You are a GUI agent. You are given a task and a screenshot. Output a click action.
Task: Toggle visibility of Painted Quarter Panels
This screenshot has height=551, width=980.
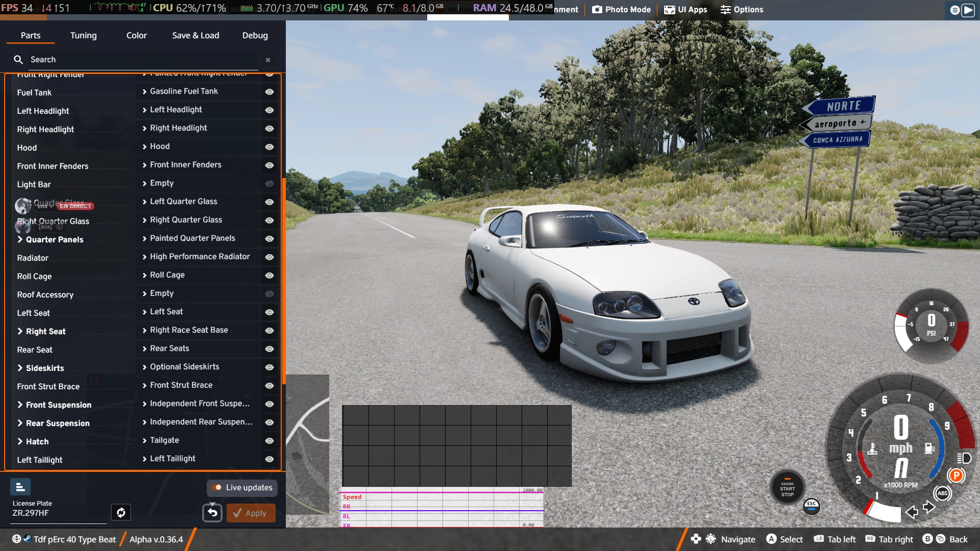coord(269,239)
